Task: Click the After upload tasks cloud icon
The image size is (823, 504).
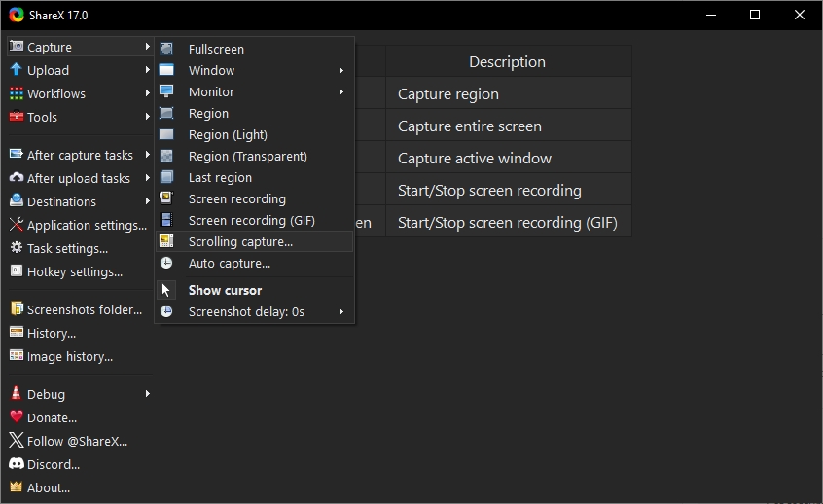Action: [x=17, y=178]
